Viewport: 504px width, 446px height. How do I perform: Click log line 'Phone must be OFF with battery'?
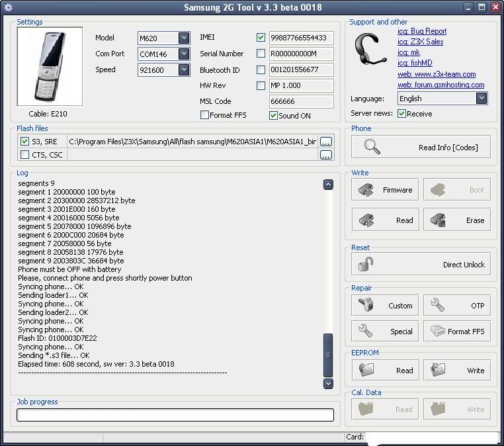(69, 269)
